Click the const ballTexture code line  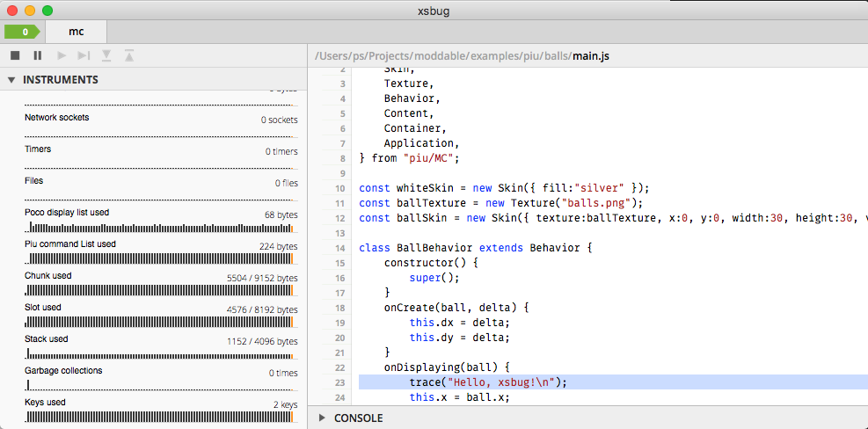(500, 202)
